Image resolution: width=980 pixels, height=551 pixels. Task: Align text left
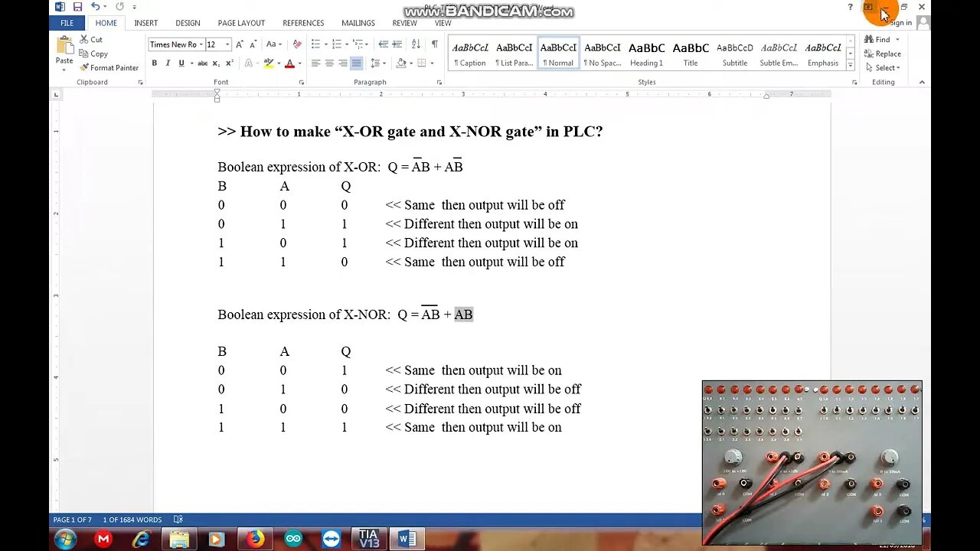tap(315, 63)
